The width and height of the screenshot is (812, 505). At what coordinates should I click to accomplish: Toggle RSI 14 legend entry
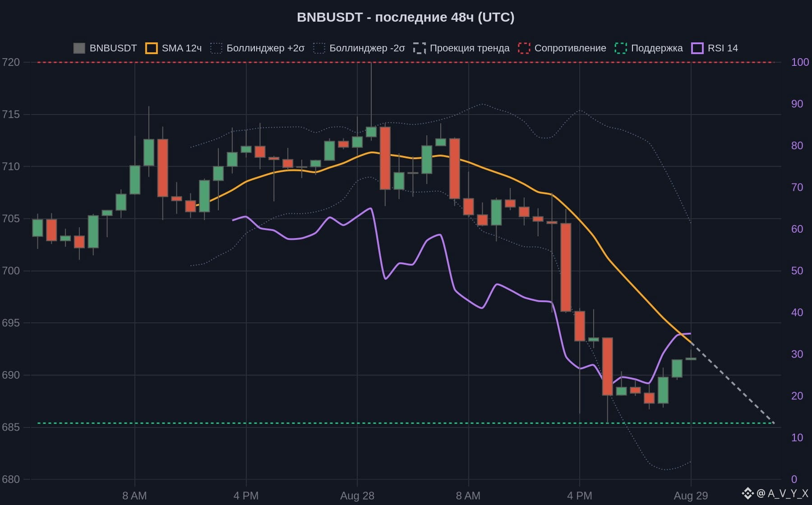tap(715, 48)
